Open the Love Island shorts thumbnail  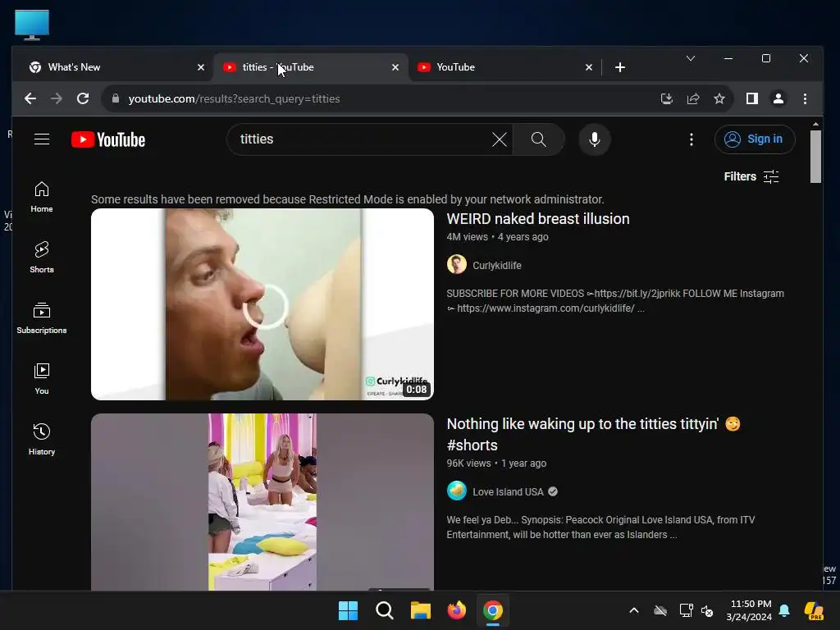262,502
